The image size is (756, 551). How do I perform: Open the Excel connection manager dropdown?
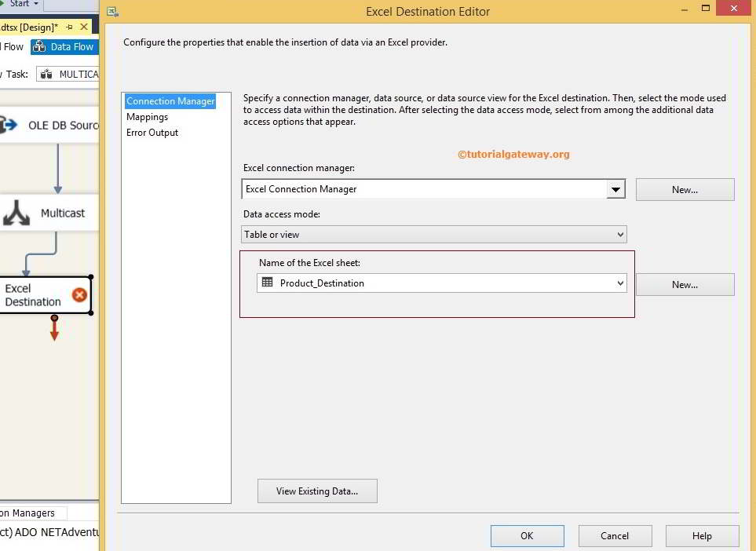pos(616,188)
